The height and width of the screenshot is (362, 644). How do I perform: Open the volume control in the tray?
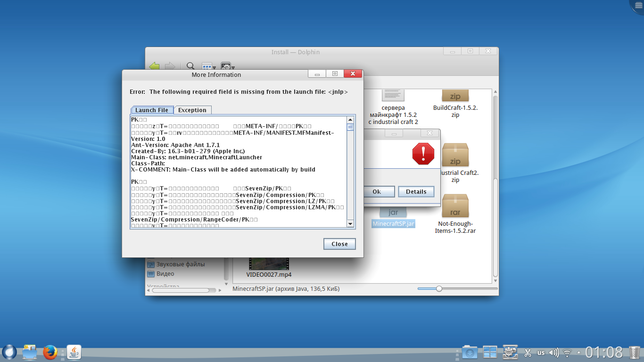click(554, 353)
